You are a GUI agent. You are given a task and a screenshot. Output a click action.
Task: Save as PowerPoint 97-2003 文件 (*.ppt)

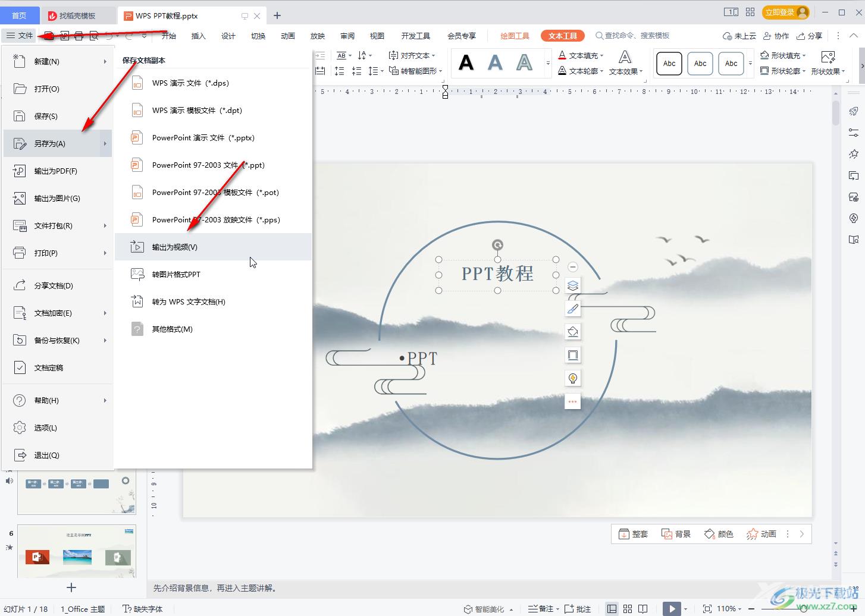click(213, 165)
